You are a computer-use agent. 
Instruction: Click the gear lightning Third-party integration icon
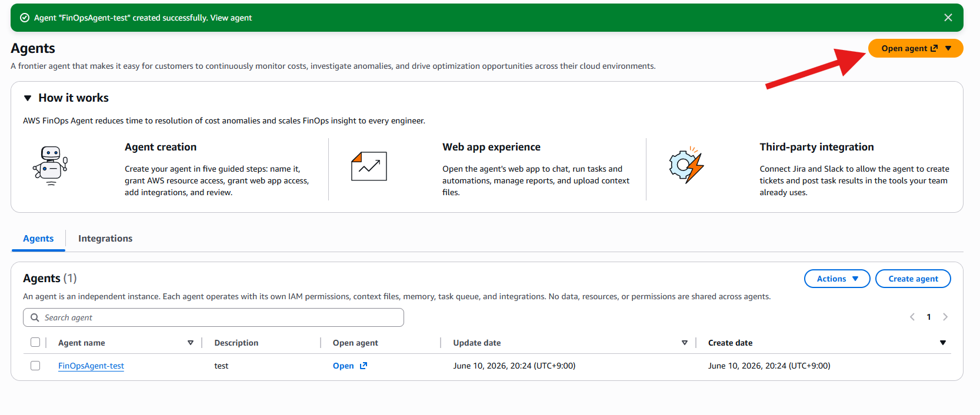tap(686, 166)
